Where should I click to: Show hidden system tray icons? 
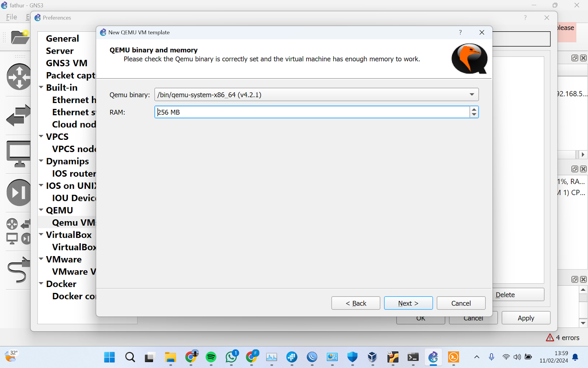click(477, 357)
